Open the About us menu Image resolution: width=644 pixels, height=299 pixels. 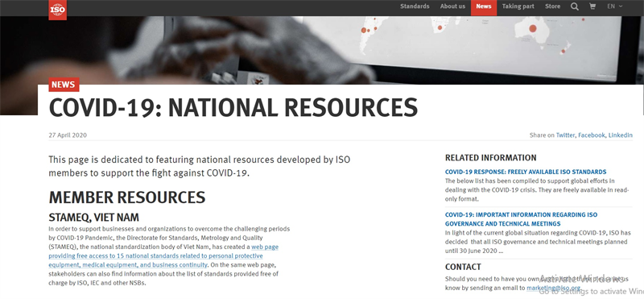pos(452,6)
